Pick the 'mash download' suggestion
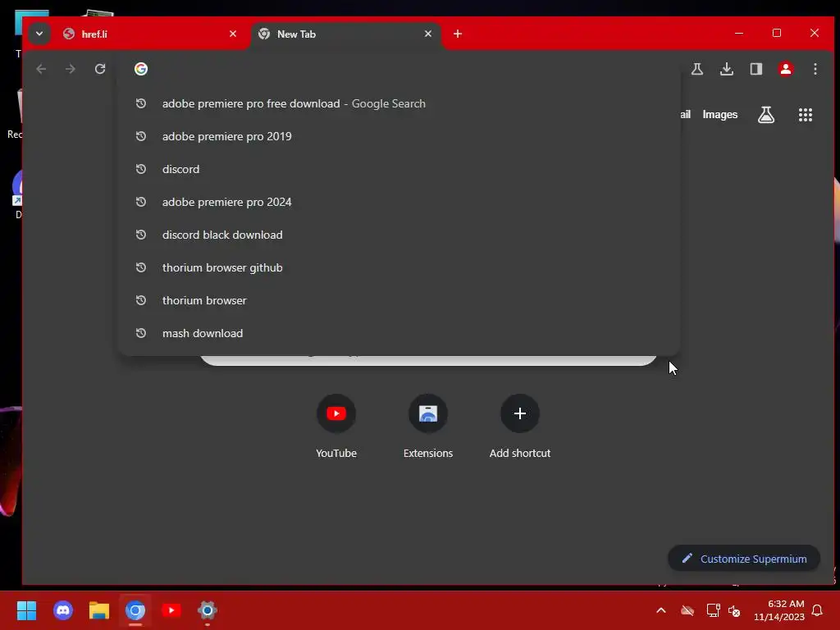The width and height of the screenshot is (840, 630). click(x=399, y=333)
